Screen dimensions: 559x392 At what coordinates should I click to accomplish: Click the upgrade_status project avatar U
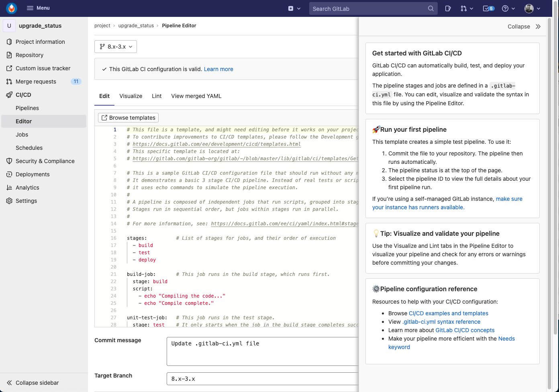(9, 26)
